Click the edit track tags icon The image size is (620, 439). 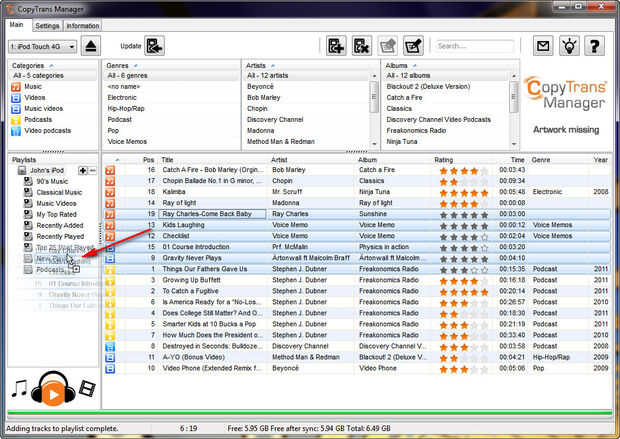pyautogui.click(x=413, y=46)
